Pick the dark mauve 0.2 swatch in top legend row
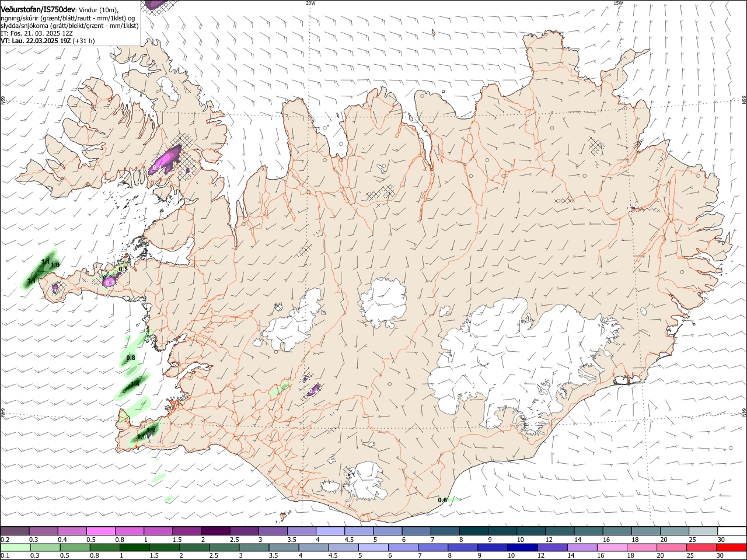The height and width of the screenshot is (560, 747). (x=15, y=531)
